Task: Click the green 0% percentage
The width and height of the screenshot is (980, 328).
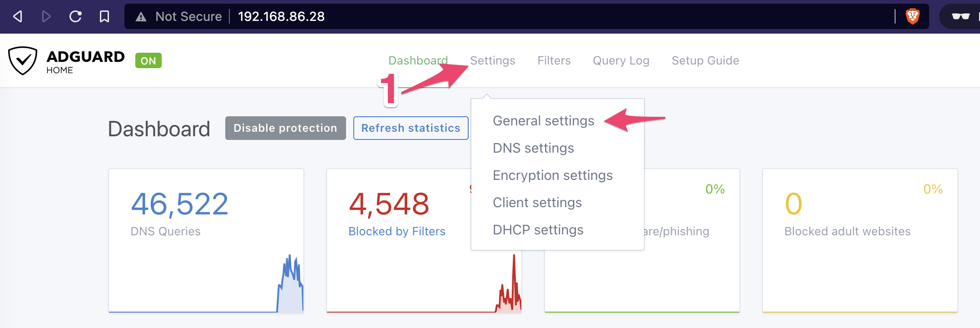Action: [x=715, y=189]
